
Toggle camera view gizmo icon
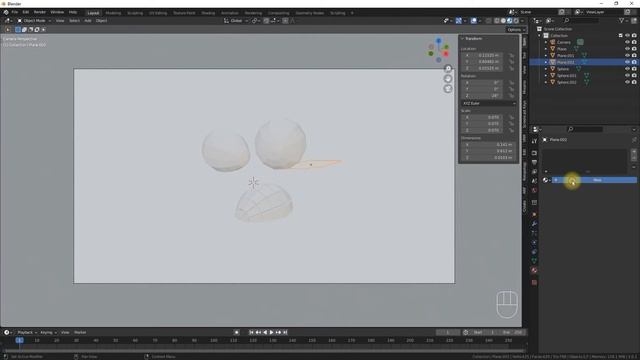[x=448, y=89]
